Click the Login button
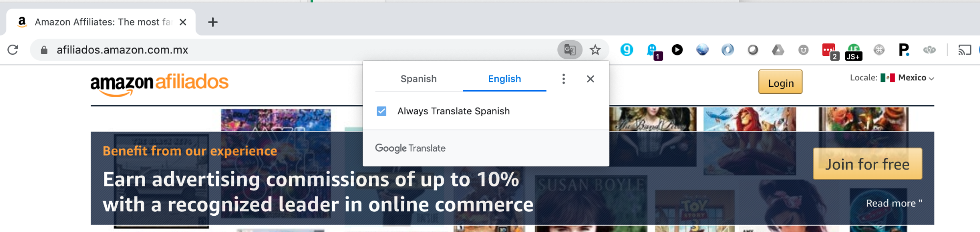Screen dimensions: 980x232 [780, 83]
